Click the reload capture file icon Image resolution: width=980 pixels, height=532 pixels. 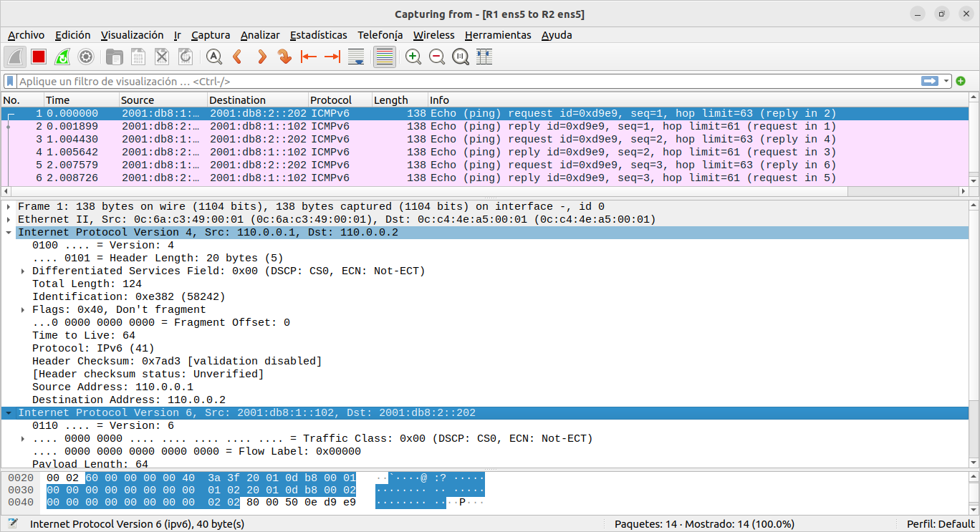coord(186,57)
